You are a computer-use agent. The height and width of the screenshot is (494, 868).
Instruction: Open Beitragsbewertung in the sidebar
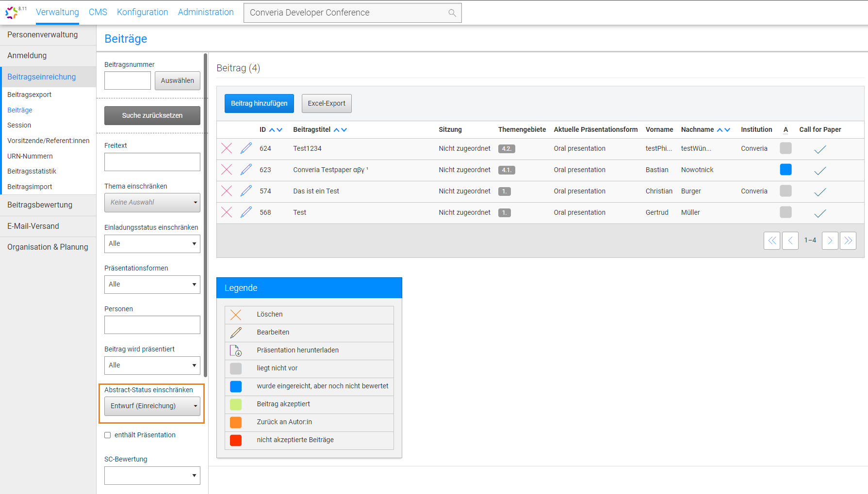pos(40,205)
